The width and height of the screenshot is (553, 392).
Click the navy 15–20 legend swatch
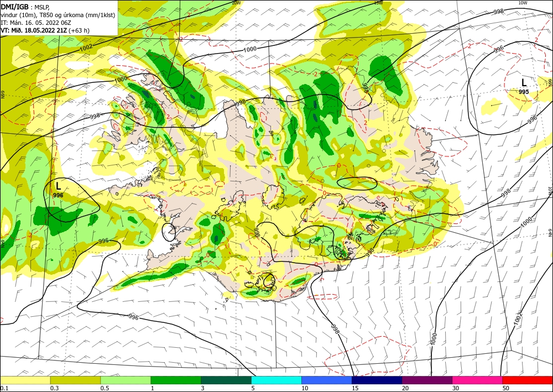tap(377, 380)
